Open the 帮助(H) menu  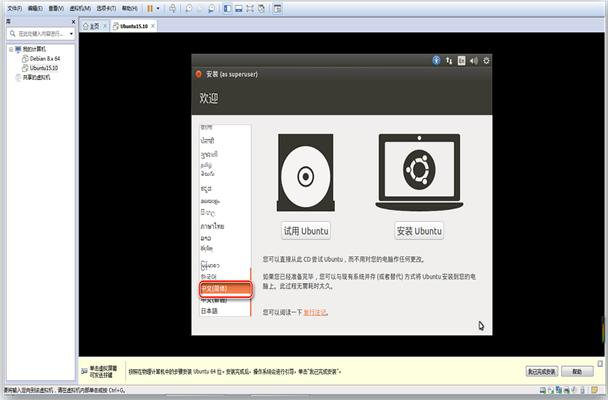tap(130, 8)
